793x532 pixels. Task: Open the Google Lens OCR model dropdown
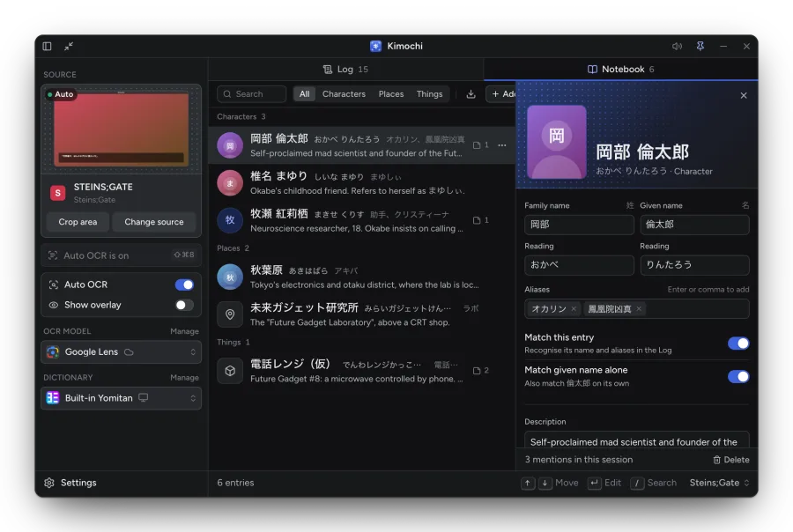coord(122,352)
